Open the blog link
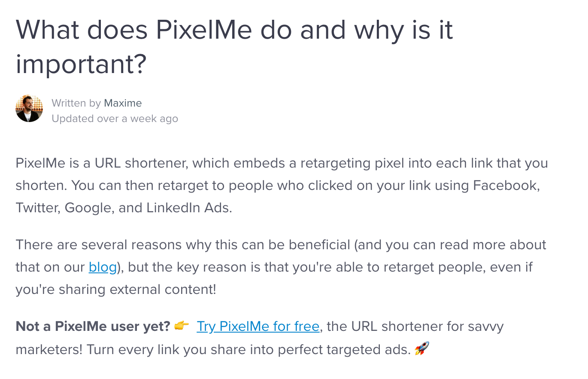 click(x=103, y=267)
